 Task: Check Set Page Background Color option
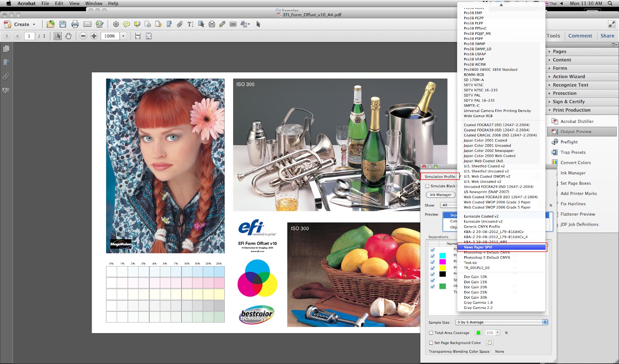pyautogui.click(x=431, y=342)
